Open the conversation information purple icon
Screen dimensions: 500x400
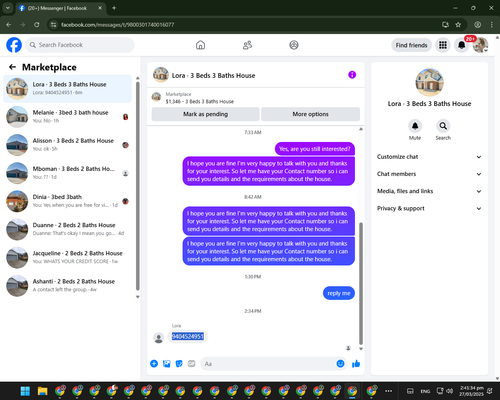point(352,75)
